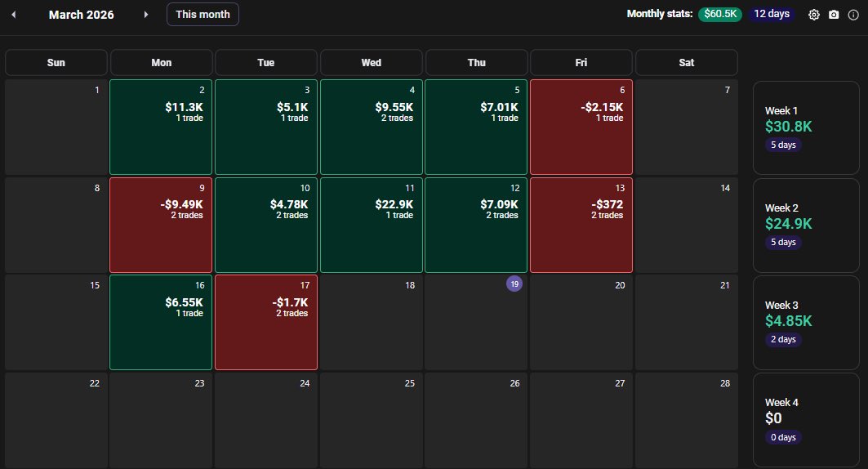868x469 pixels.
Task: Open March 10 with $4.78K profit
Action: (265, 225)
